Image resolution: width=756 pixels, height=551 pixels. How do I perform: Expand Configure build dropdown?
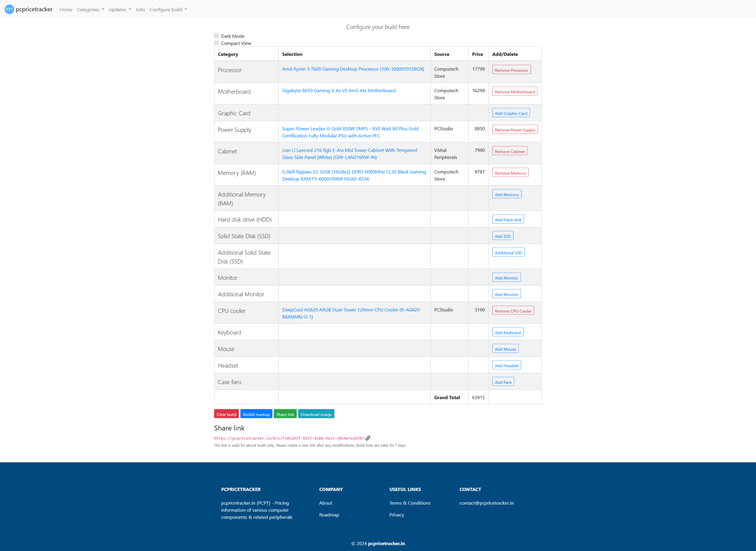point(168,9)
